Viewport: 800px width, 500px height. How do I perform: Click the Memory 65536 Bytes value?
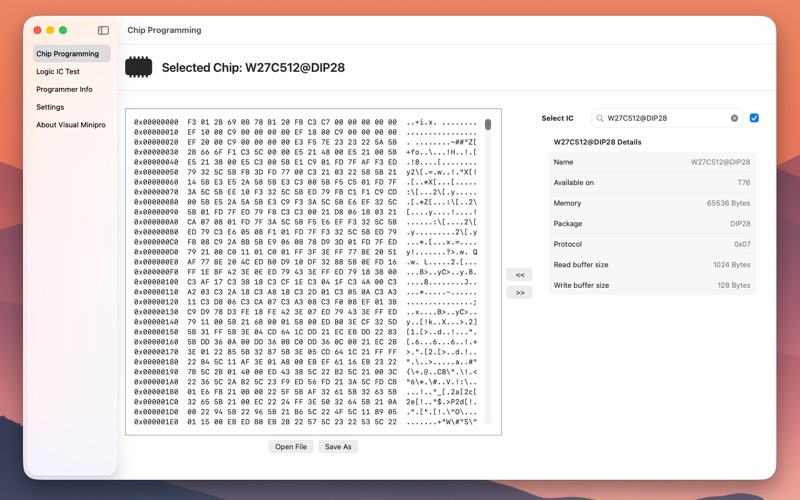(x=728, y=203)
